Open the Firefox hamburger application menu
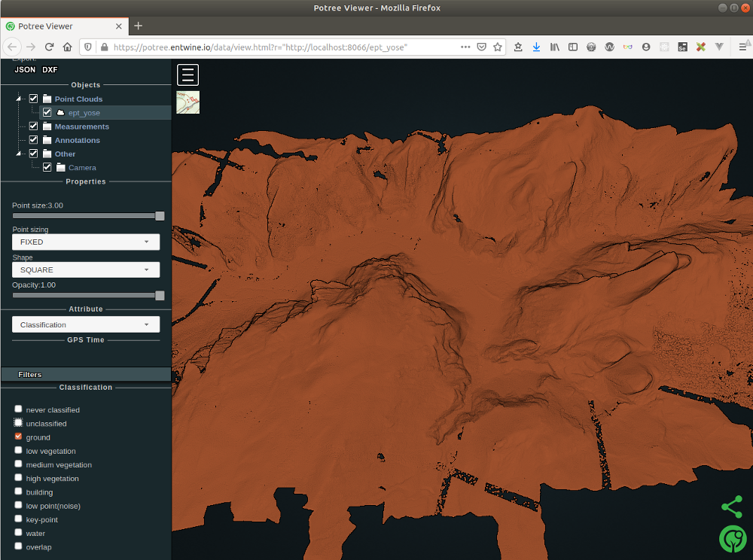 point(743,47)
